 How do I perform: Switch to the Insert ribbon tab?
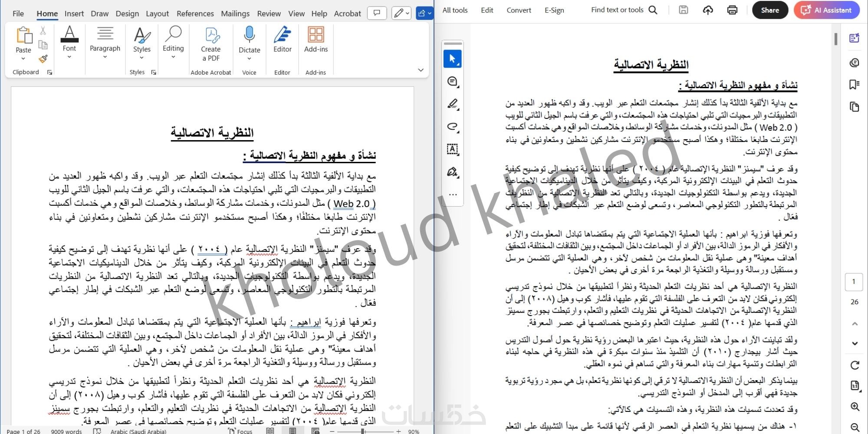(74, 13)
